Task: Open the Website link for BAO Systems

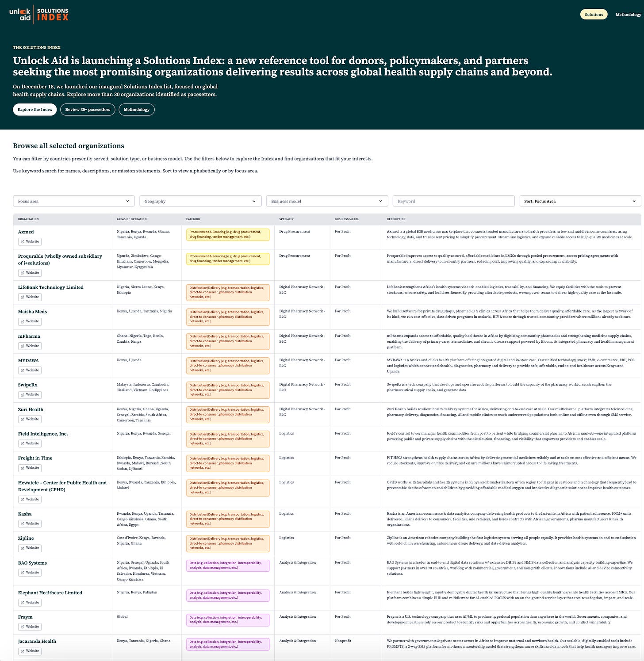Action: 30,573
